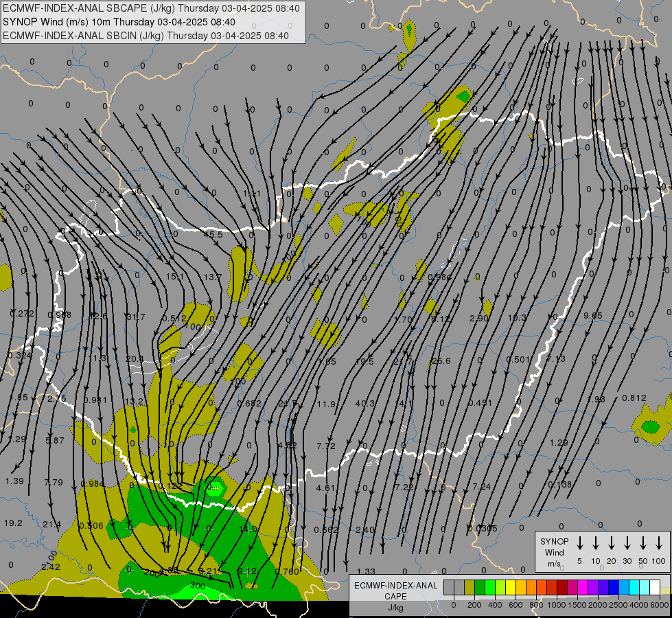This screenshot has height=618, width=672.
Task: Click the 'CAPE' label in the legend
Action: tap(395, 597)
